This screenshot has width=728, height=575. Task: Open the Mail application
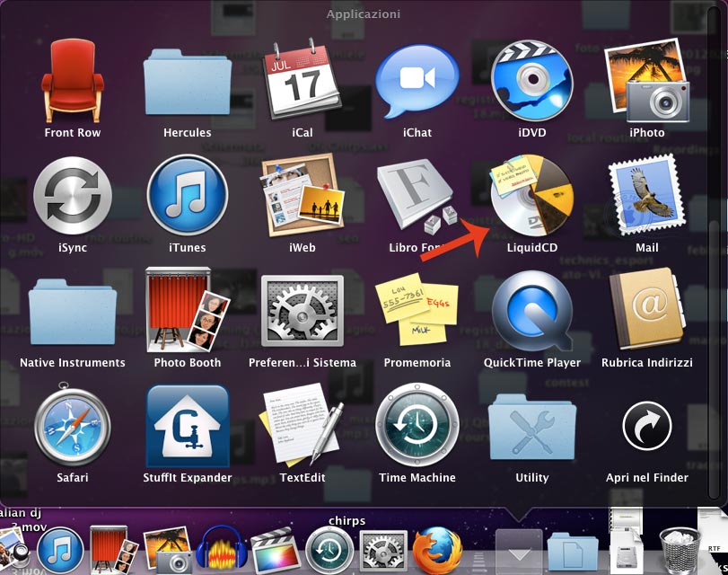tap(646, 195)
